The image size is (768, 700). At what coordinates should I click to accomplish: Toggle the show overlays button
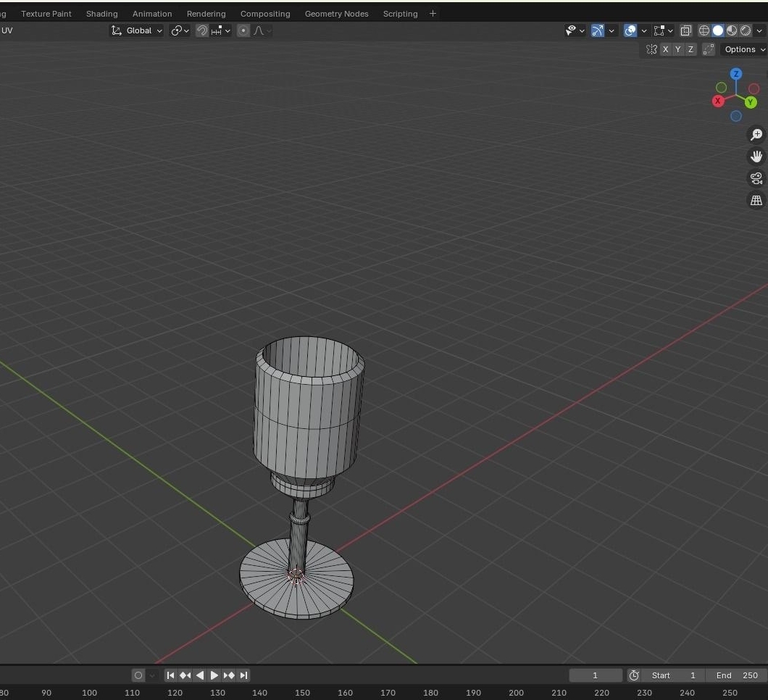[630, 30]
